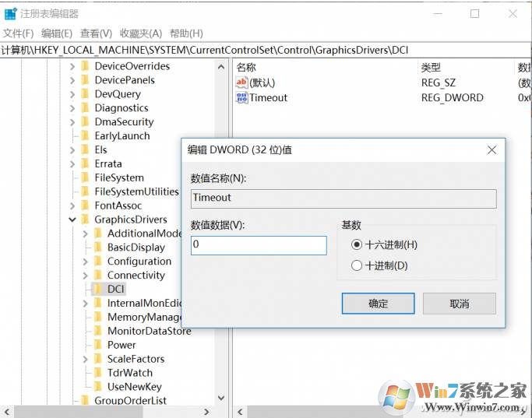Click the GraphicsDrivers folder icon
The width and height of the screenshot is (532, 418).
tap(85, 220)
